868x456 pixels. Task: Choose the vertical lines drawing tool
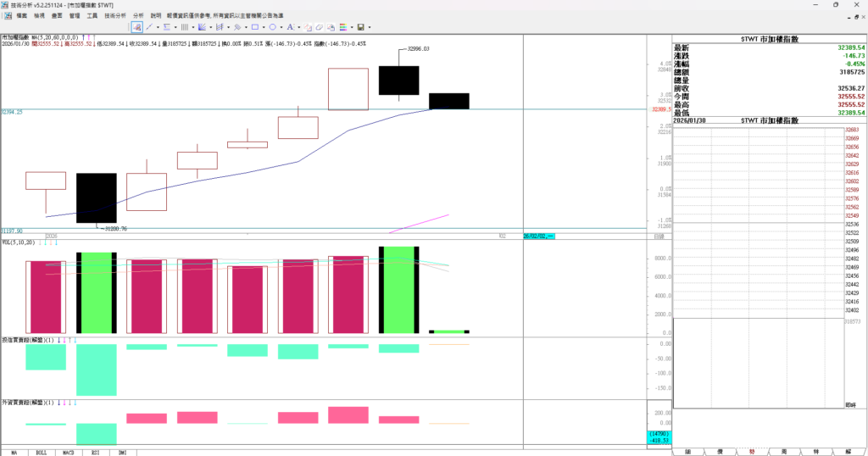tap(185, 27)
